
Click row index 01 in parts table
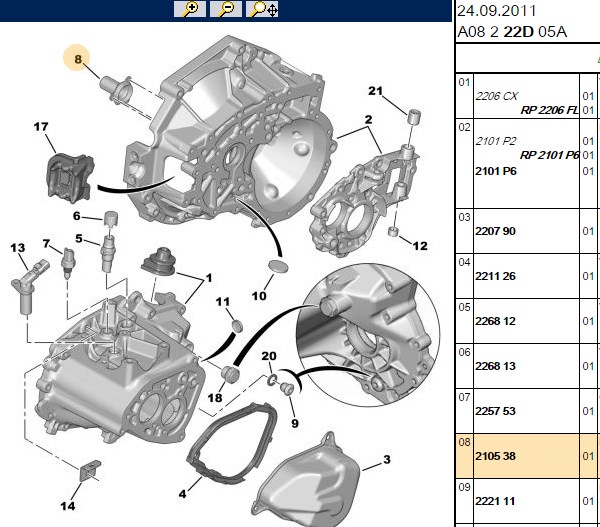(464, 82)
